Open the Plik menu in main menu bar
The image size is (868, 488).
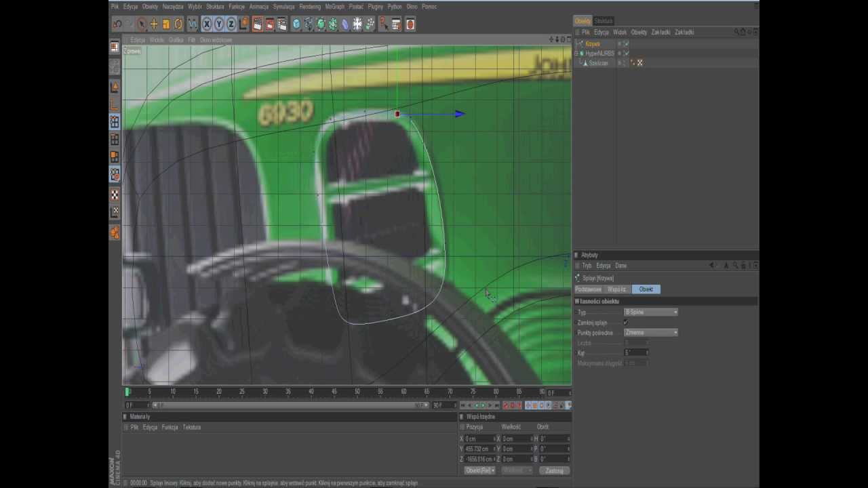coord(115,7)
